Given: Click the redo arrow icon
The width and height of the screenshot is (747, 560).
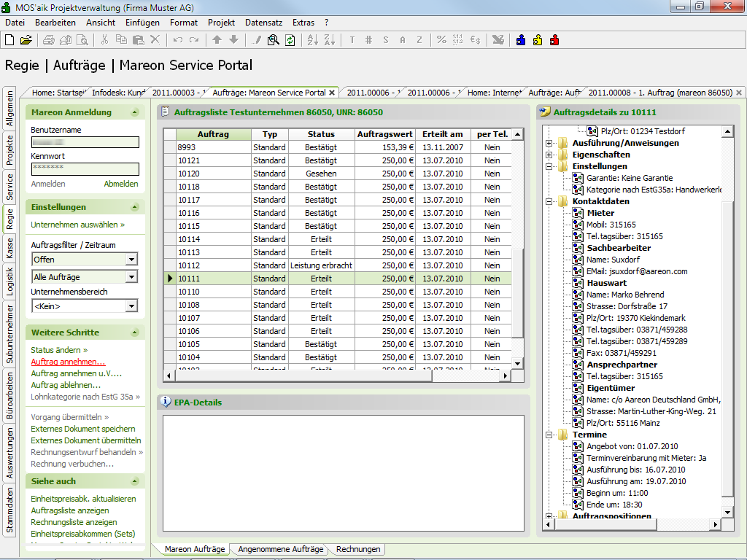Looking at the screenshot, I should coord(194,40).
